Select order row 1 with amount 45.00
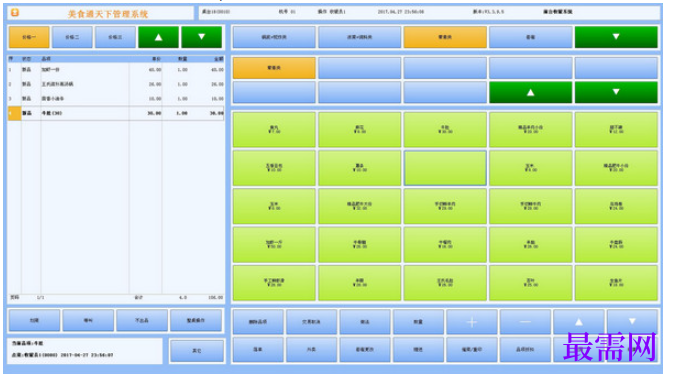This screenshot has height=378, width=675. 116,69
